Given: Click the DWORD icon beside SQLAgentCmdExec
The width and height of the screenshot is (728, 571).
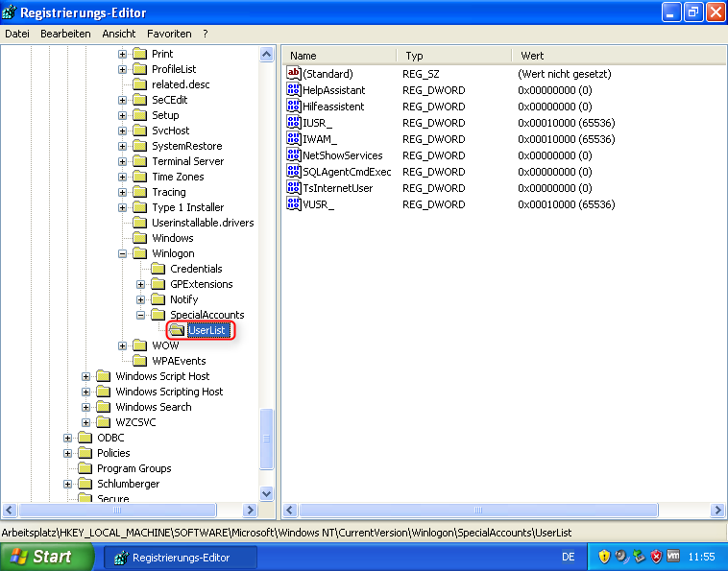Looking at the screenshot, I should tap(294, 171).
